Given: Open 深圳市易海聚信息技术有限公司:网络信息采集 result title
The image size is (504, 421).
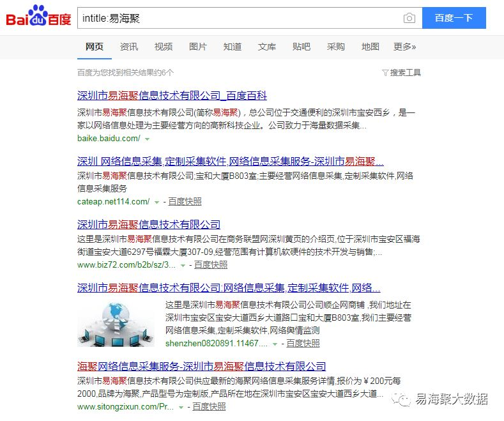Looking at the screenshot, I should click(229, 287).
